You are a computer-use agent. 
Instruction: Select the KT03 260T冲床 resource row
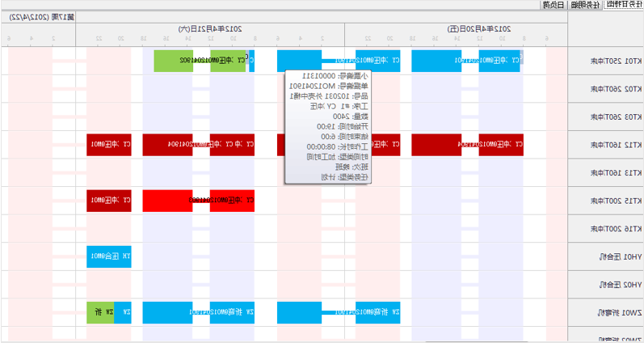pyautogui.click(x=606, y=117)
